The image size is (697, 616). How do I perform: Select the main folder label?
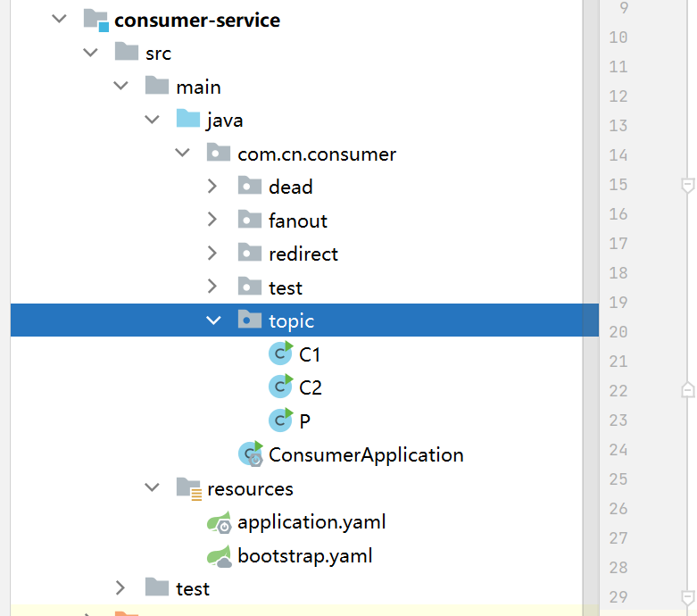click(198, 87)
